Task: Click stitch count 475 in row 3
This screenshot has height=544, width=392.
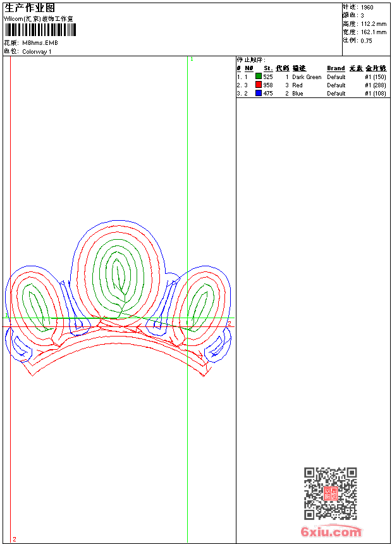Action: [x=268, y=94]
